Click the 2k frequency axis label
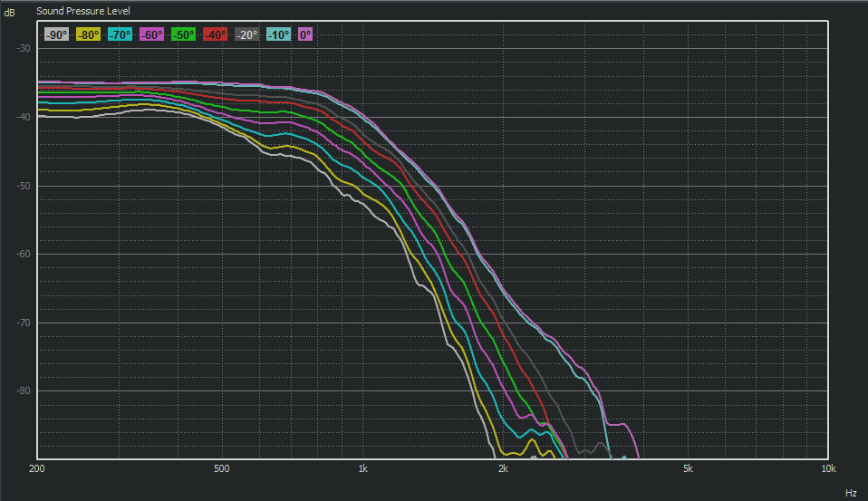 (x=503, y=469)
